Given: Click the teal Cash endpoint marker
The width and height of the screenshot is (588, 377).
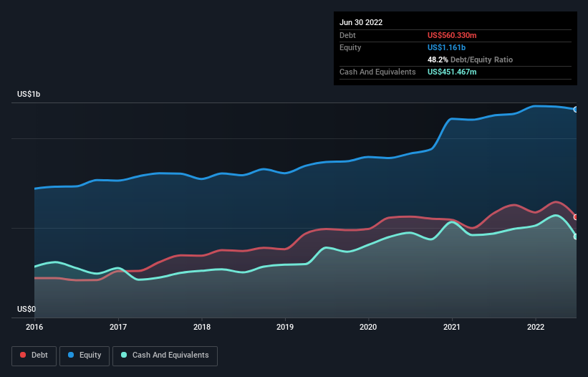Looking at the screenshot, I should click(576, 237).
